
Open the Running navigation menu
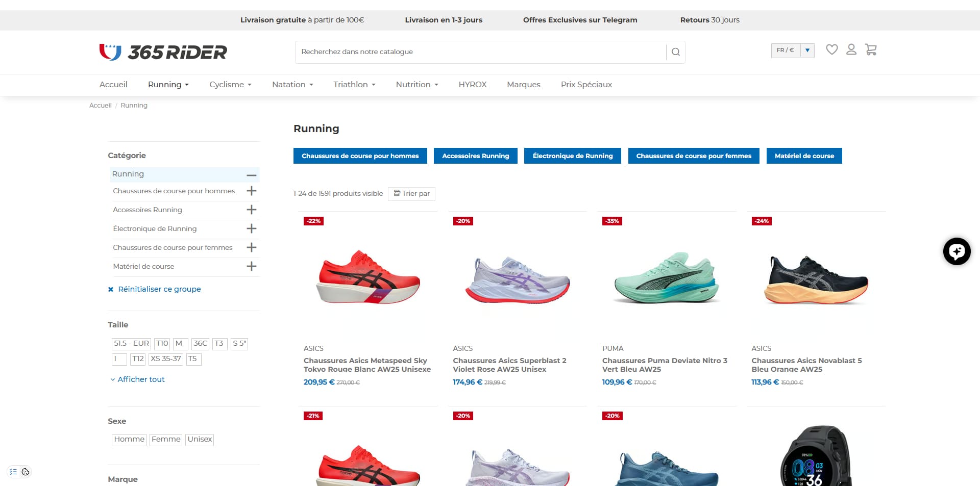click(168, 85)
